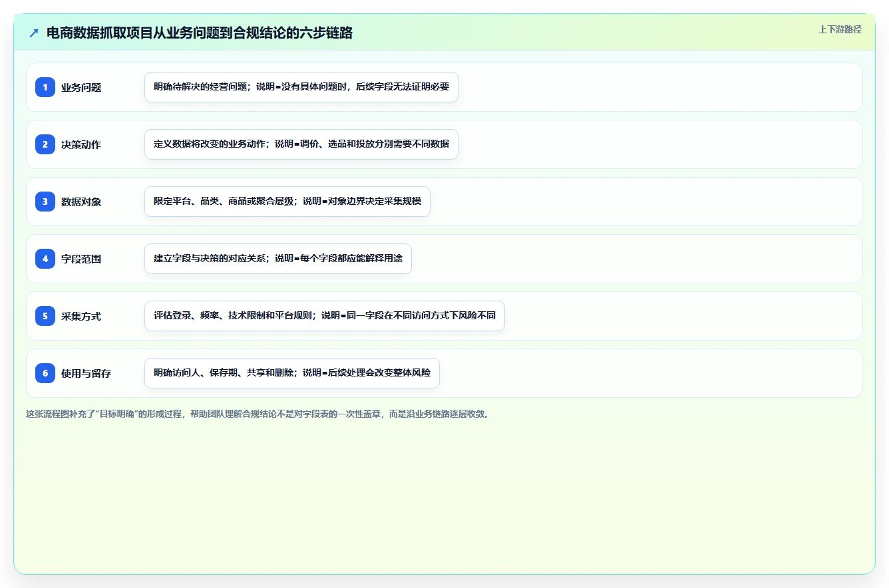Select the 采集方式 step label
This screenshot has height=588, width=889.
[x=81, y=316]
